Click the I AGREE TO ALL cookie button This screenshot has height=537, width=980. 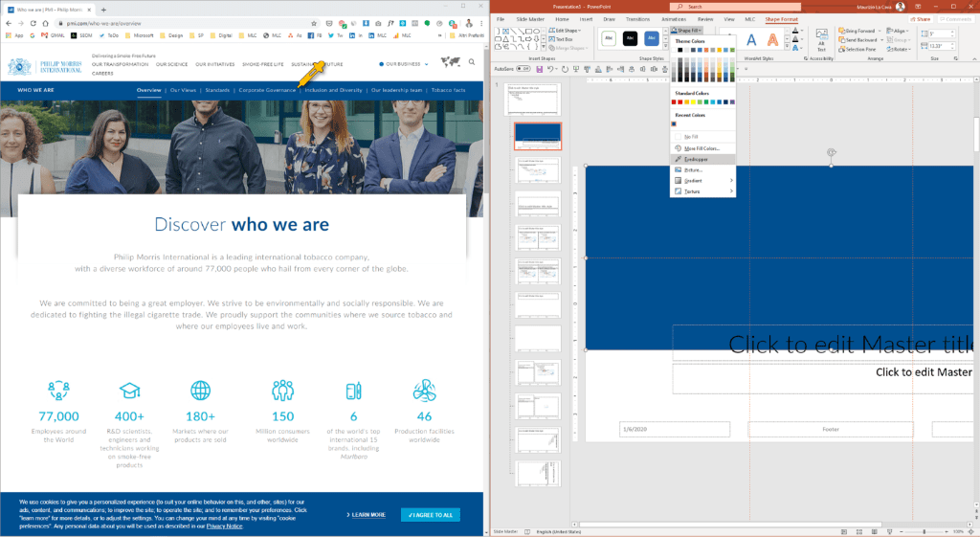point(431,515)
